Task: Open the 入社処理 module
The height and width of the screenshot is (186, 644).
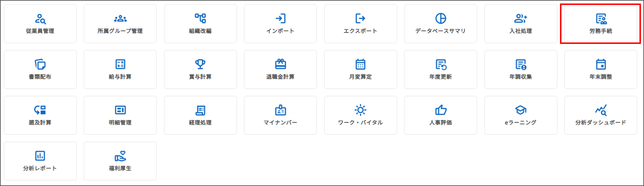Action: (x=521, y=24)
